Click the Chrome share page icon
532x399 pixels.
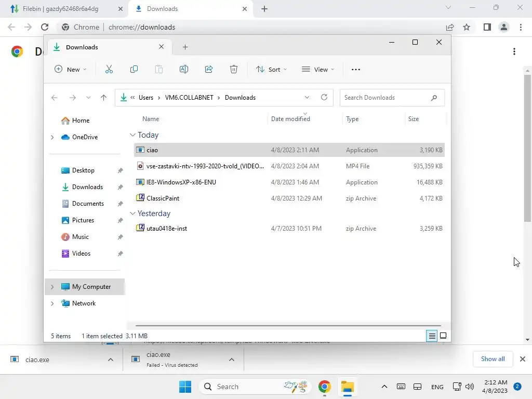pos(450,27)
